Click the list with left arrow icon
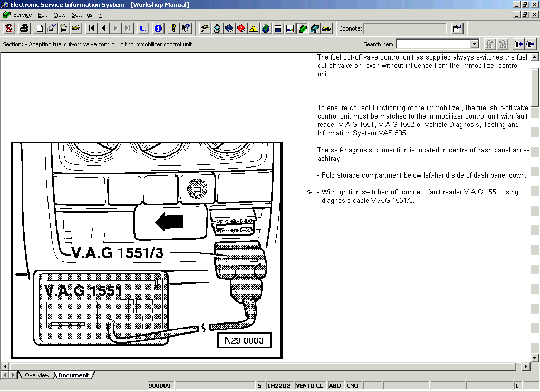This screenshot has height=392, width=540. (518, 44)
